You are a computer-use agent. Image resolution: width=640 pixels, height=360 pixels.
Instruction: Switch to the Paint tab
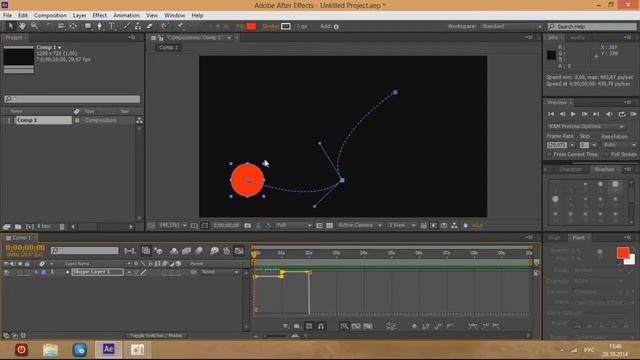pyautogui.click(x=578, y=237)
